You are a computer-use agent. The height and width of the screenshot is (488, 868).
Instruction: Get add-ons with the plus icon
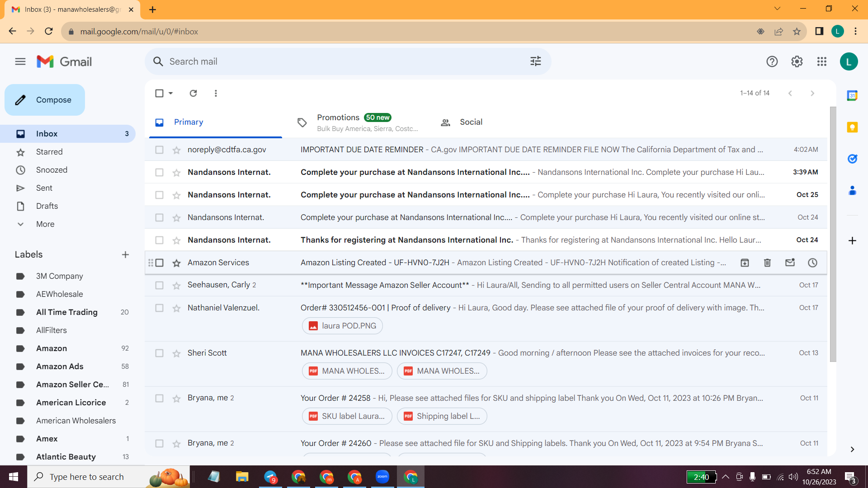click(x=852, y=241)
